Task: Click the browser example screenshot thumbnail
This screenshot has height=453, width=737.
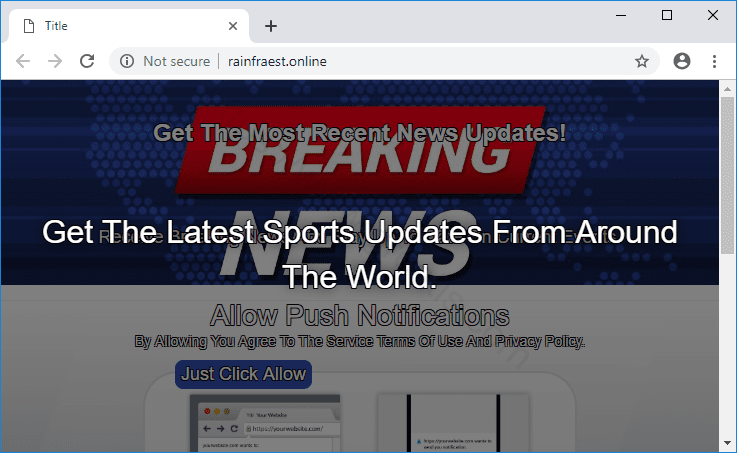Action: point(264,422)
